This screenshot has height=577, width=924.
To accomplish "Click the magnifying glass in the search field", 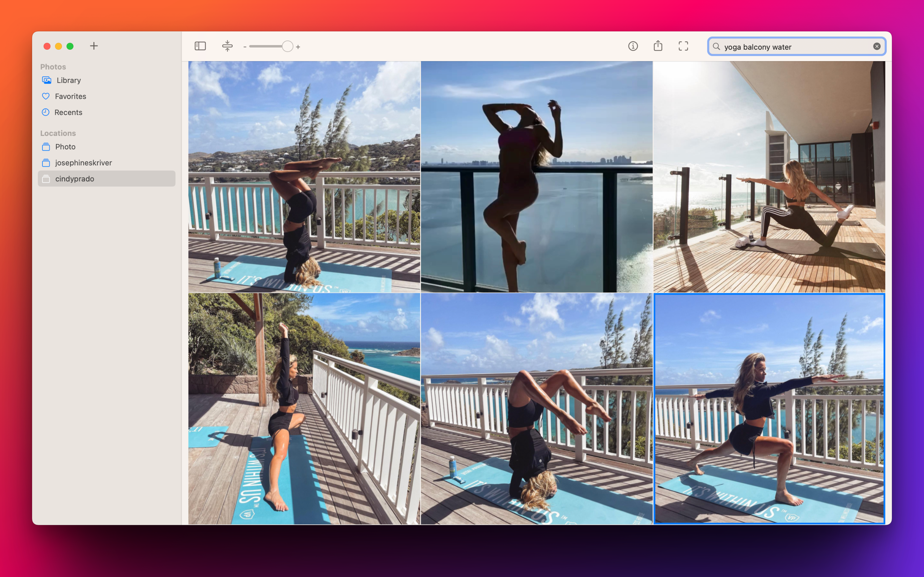I will click(x=717, y=46).
